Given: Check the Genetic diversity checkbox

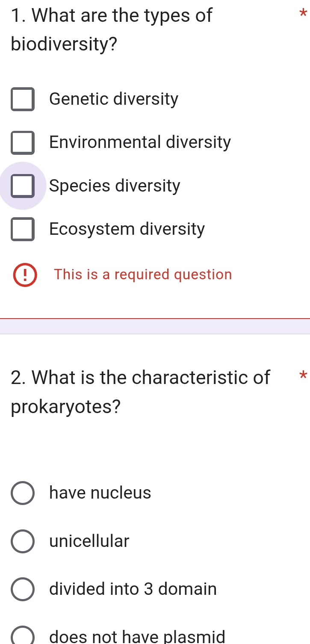Looking at the screenshot, I should click(x=23, y=99).
